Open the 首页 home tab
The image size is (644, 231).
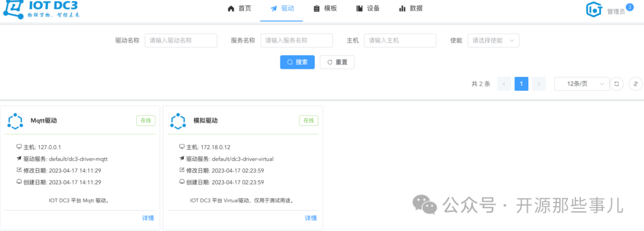240,8
